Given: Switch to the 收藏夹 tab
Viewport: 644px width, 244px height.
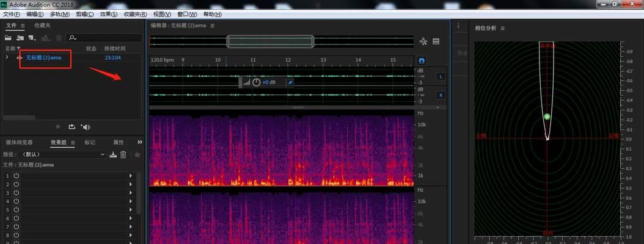Looking at the screenshot, I should tap(42, 26).
